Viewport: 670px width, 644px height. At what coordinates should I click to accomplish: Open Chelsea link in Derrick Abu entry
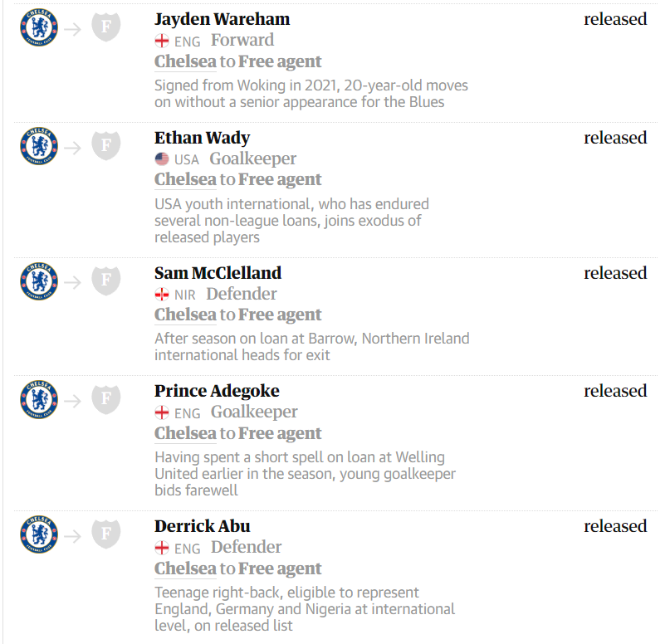tap(185, 568)
